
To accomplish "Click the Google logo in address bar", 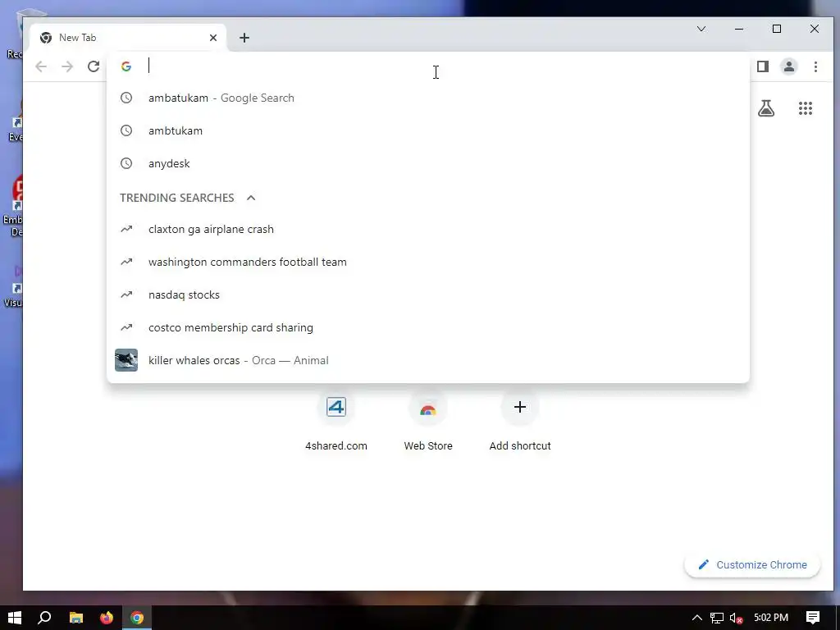I will pos(126,66).
